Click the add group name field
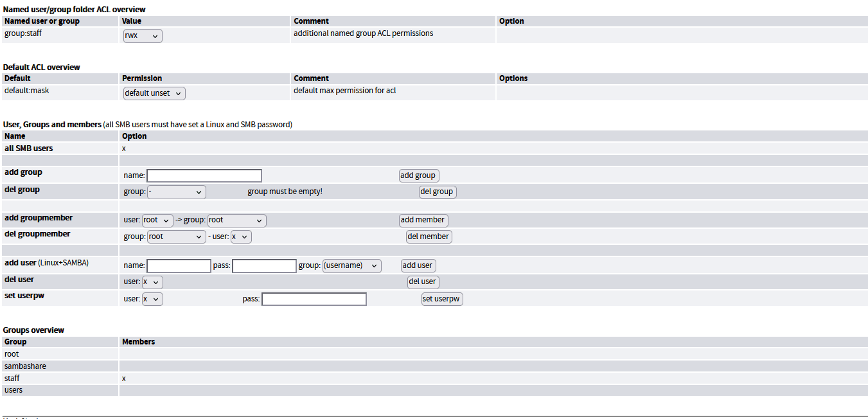The image size is (868, 419). coord(204,175)
